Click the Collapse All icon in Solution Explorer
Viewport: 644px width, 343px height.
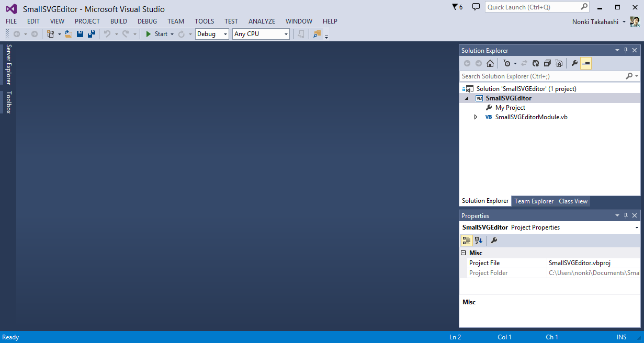tap(547, 63)
